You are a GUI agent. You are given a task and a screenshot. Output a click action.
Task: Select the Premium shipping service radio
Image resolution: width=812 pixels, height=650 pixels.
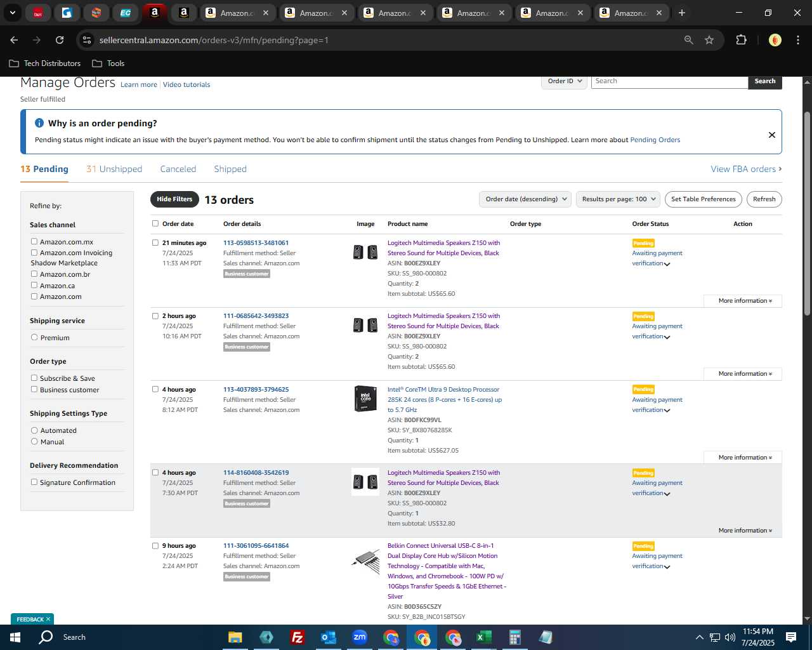point(34,337)
